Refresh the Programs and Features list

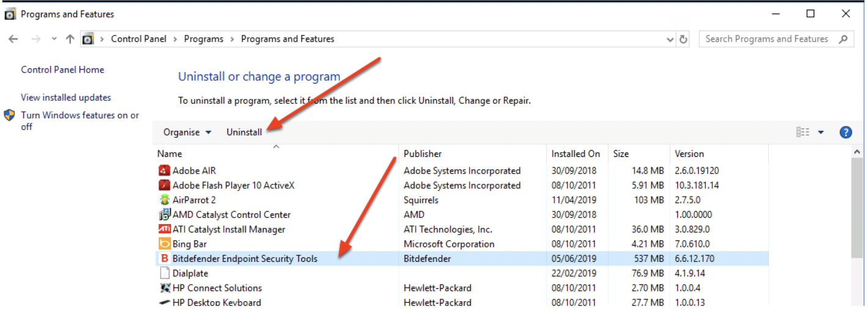tap(683, 39)
